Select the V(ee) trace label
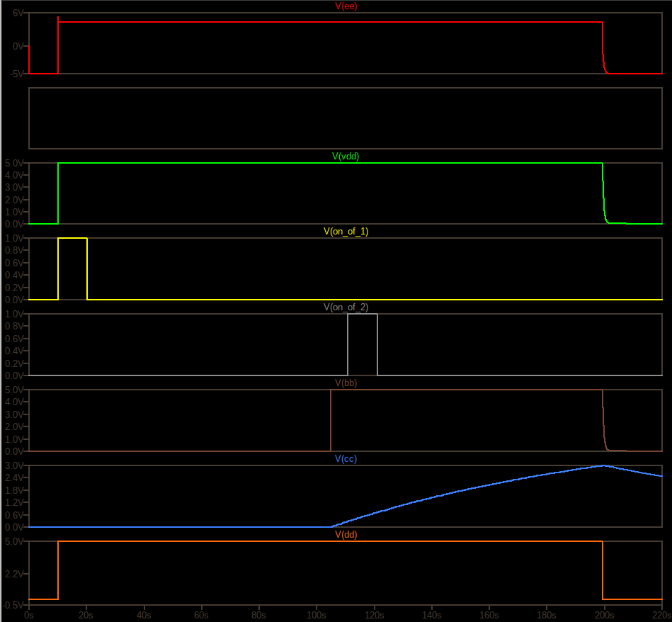 [x=346, y=6]
